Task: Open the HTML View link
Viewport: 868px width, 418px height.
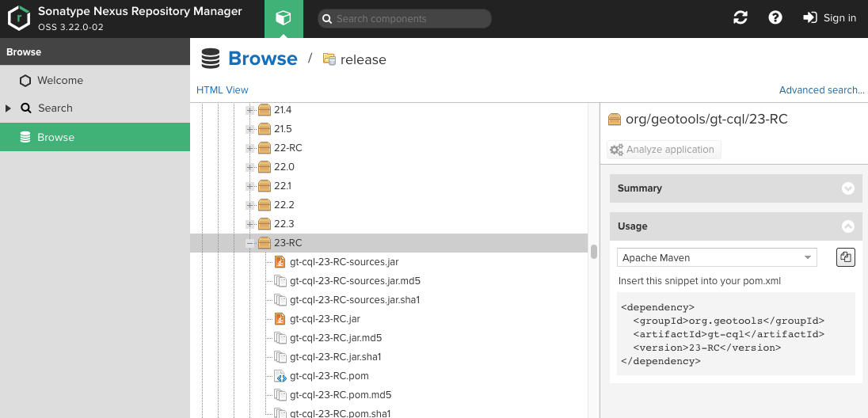Action: pyautogui.click(x=222, y=89)
